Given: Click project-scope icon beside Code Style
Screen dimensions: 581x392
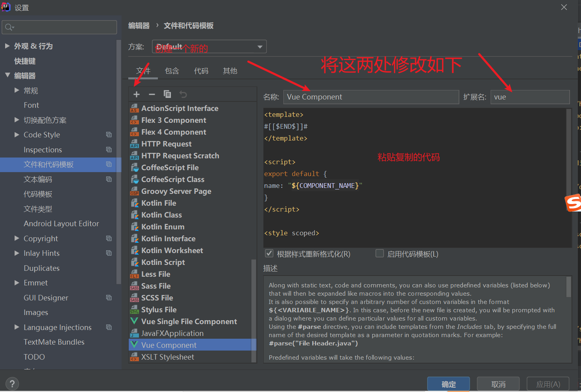Looking at the screenshot, I should [x=109, y=135].
